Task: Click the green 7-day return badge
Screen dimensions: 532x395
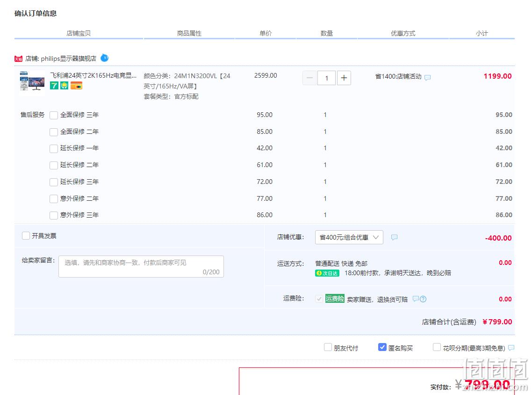Action: (54, 86)
